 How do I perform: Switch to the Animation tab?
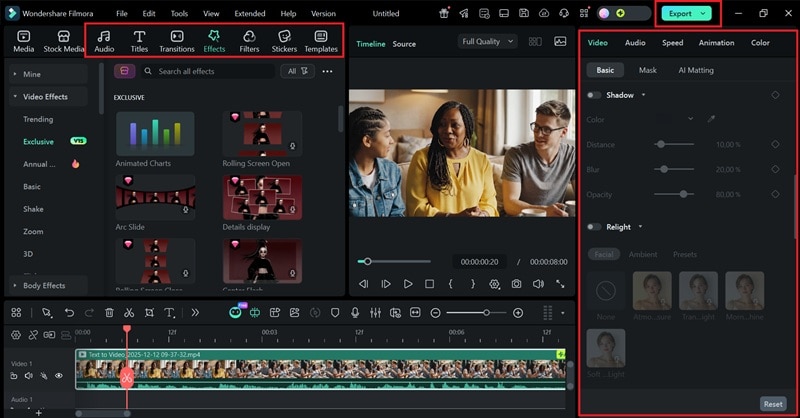[716, 43]
